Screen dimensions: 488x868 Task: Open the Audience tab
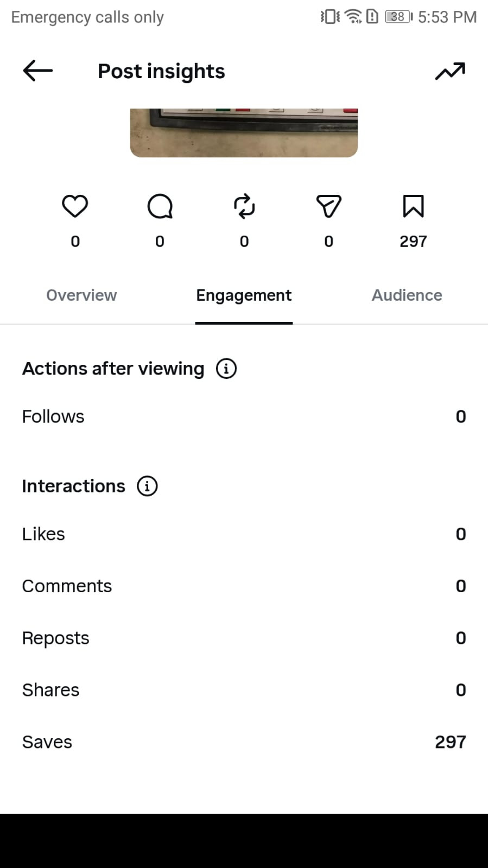pos(407,295)
